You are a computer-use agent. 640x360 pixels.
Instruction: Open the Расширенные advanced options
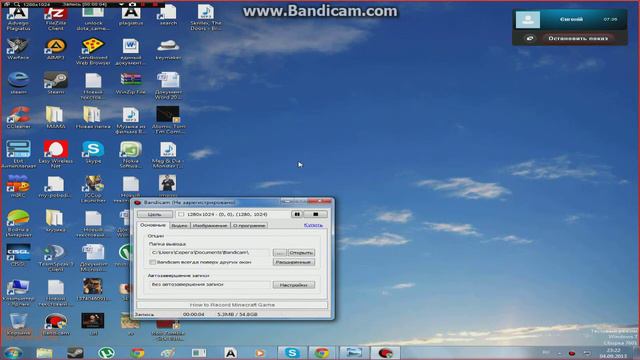point(293,262)
